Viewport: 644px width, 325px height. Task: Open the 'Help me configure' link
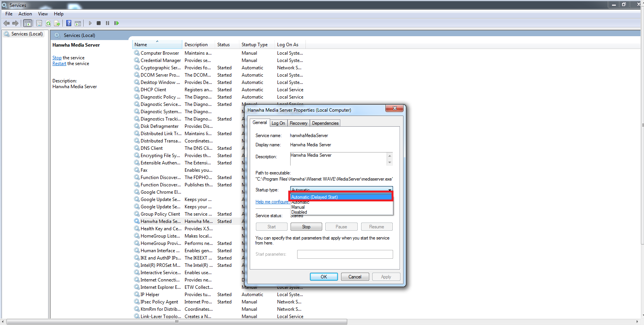[x=272, y=202]
